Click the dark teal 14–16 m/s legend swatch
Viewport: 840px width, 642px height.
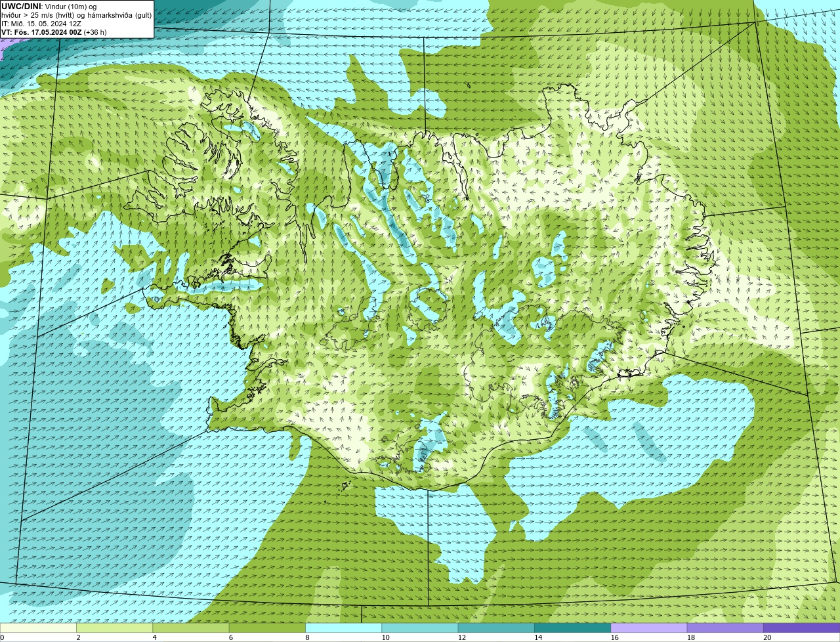[573, 628]
